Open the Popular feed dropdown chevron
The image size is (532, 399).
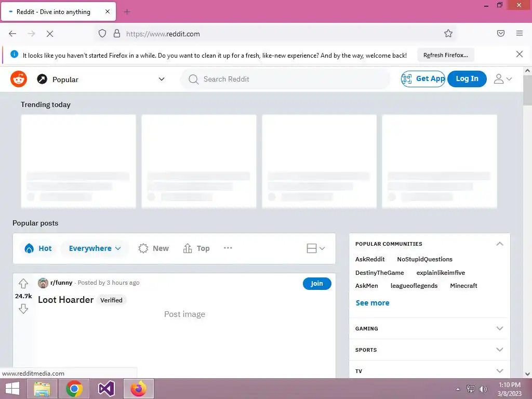pos(162,79)
